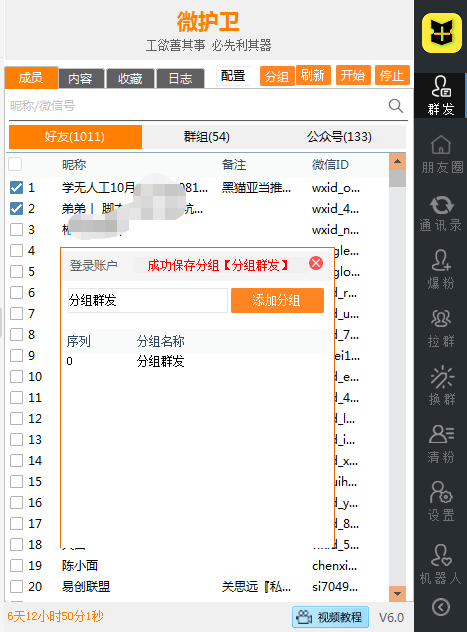
Task: Click the 序列 column header in dialog
Action: 79,341
